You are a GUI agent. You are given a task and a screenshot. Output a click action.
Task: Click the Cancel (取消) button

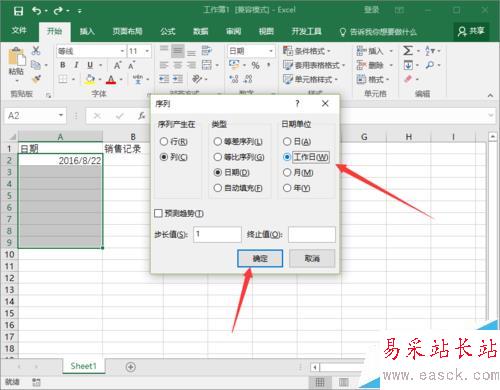click(x=312, y=258)
